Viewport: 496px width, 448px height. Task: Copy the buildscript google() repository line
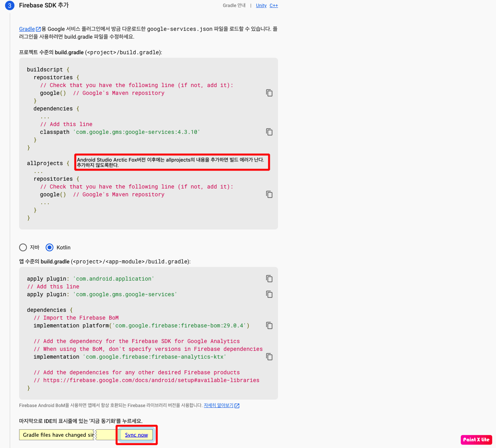(x=269, y=93)
